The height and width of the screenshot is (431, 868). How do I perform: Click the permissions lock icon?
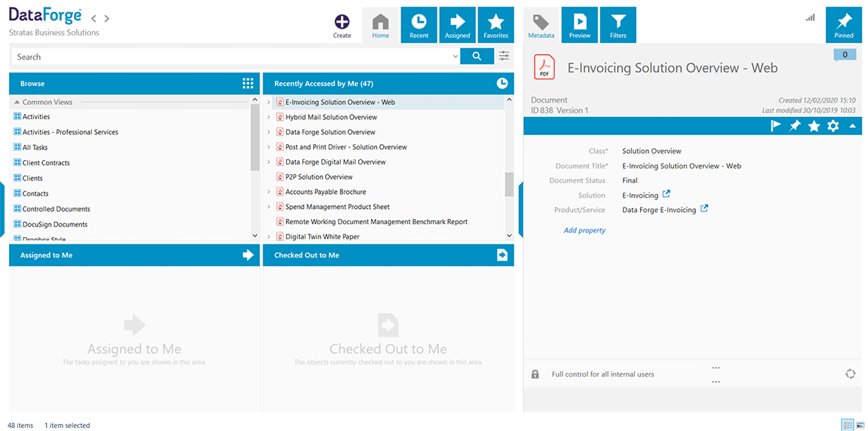535,374
